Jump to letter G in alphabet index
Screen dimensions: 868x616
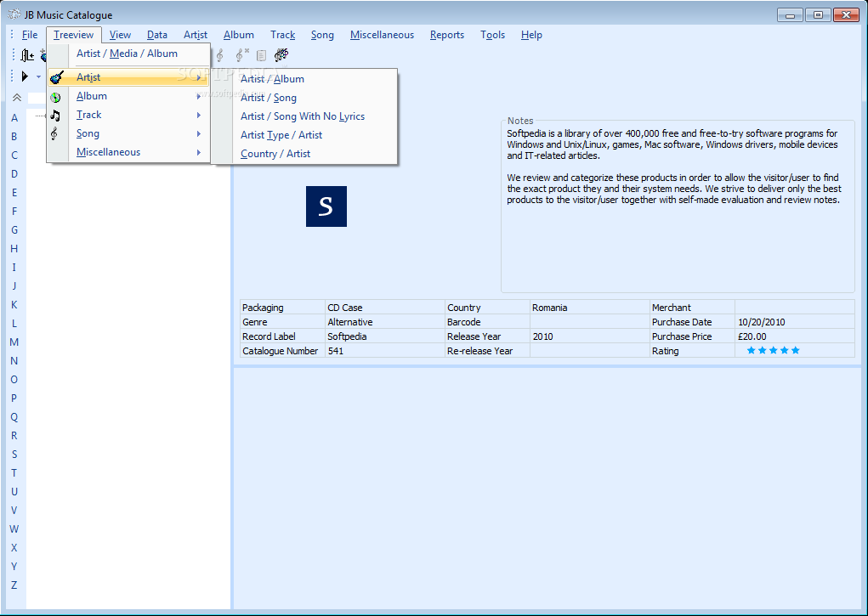point(14,230)
